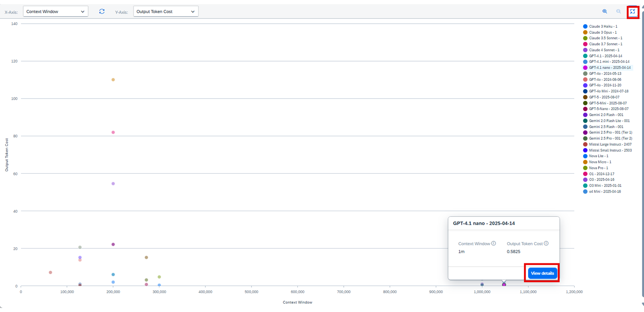Click the orange data point near cost 110
Image resolution: width=644 pixels, height=312 pixels.
[x=113, y=80]
